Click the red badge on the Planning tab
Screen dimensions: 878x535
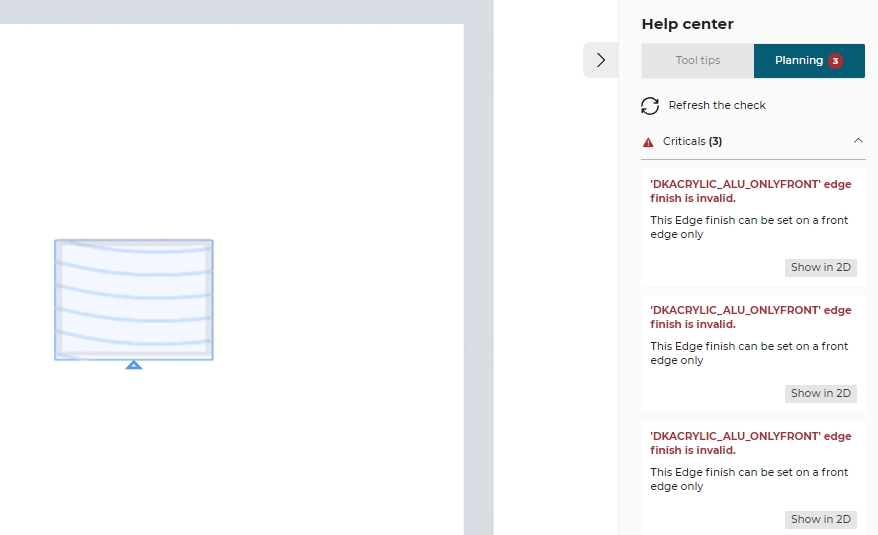coord(835,61)
